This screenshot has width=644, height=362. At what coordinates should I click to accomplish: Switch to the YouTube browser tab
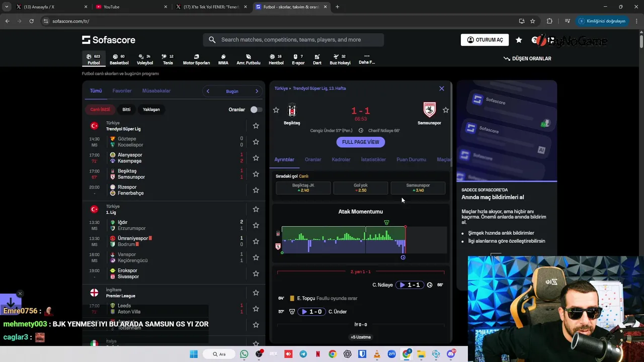(x=131, y=7)
